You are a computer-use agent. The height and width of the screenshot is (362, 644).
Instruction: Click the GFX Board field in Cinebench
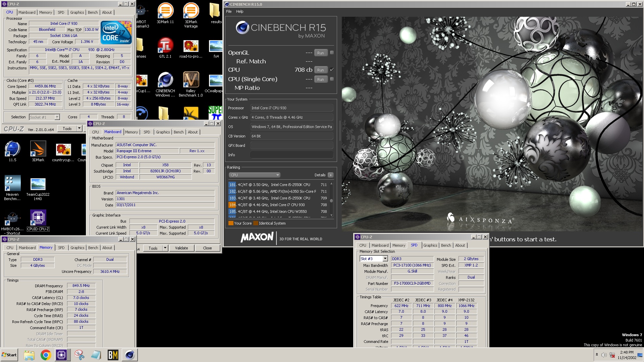coord(291,145)
